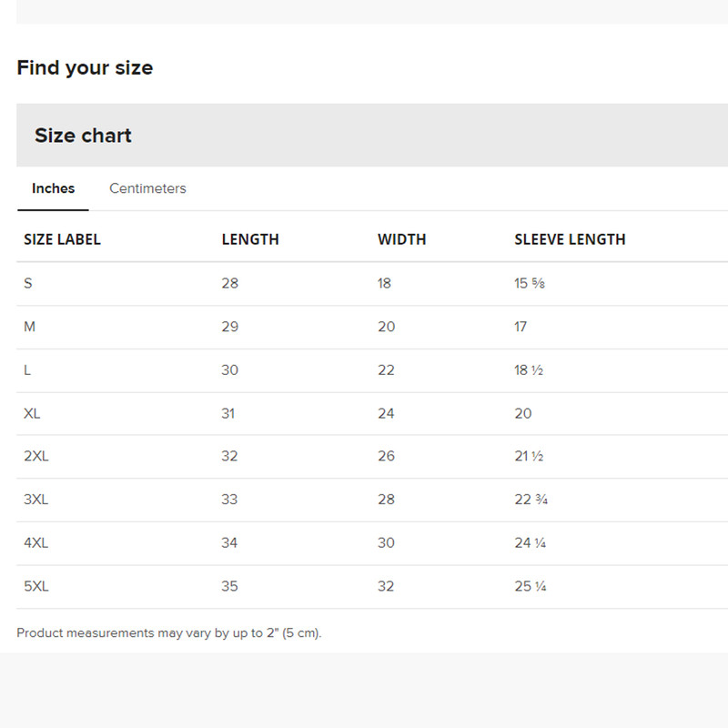Click the product measurements disclaimer text

pos(168,632)
